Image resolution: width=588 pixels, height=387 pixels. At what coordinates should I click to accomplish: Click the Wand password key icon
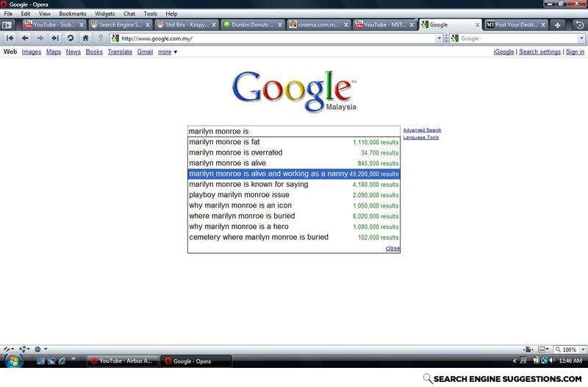tap(101, 38)
